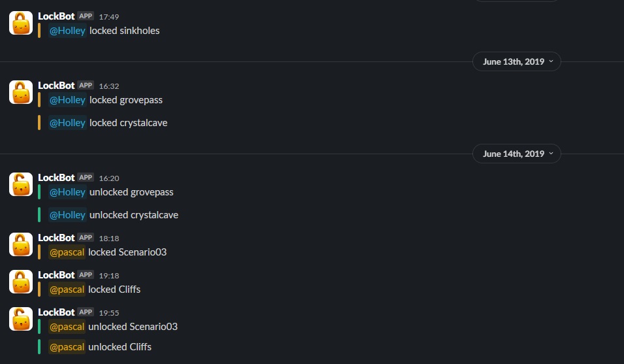
Task: Click the 17:49 message timestamp
Action: tap(109, 17)
